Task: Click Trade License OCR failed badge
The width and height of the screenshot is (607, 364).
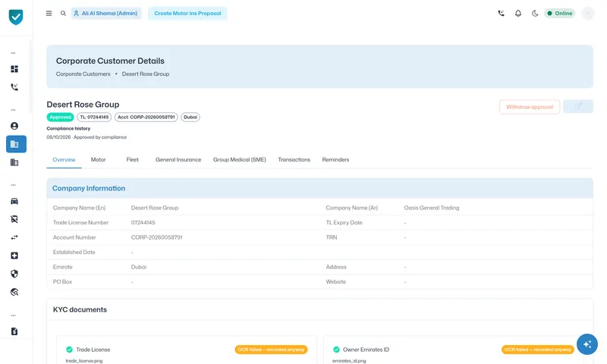Action: [271, 350]
